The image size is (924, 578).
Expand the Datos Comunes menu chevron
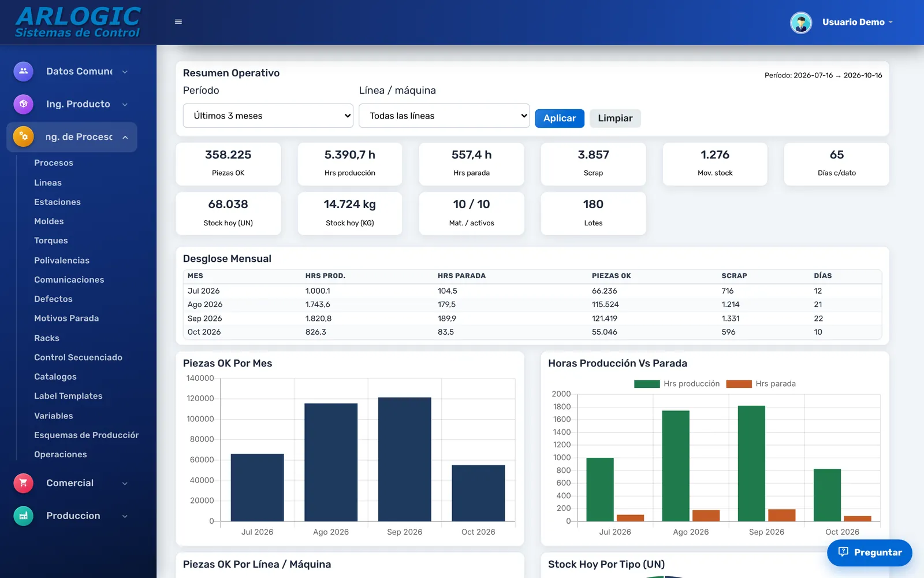click(x=125, y=72)
